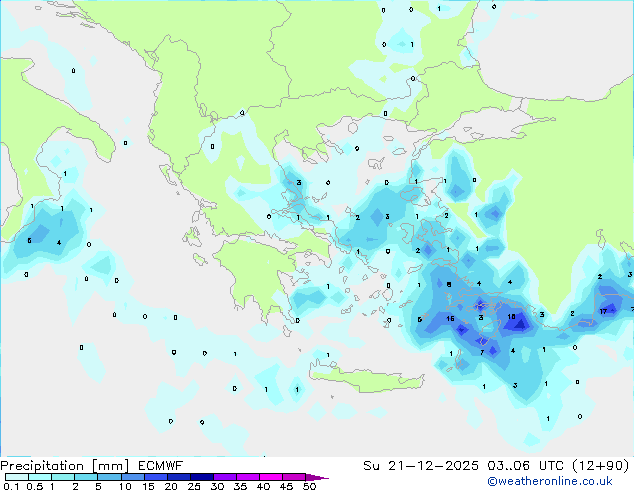Click the "30" legend scale label
Screen dimensions: 634x490
pyautogui.click(x=217, y=486)
